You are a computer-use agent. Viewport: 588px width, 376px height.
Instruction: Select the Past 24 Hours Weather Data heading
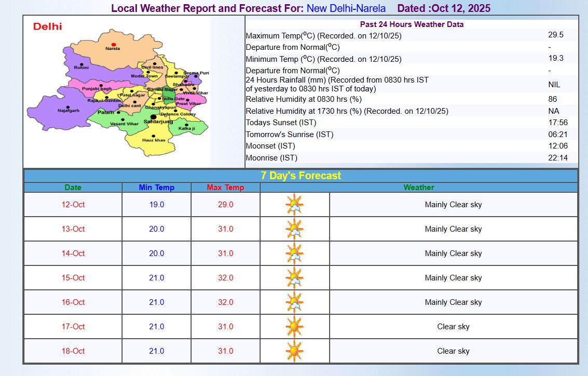coord(412,24)
